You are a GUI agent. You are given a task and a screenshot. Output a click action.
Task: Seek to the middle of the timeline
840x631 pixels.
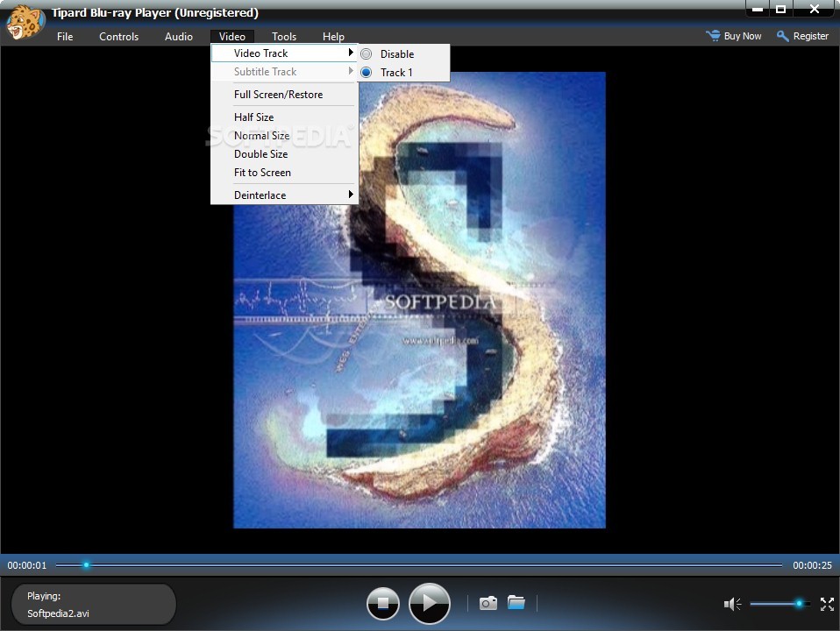click(x=419, y=564)
